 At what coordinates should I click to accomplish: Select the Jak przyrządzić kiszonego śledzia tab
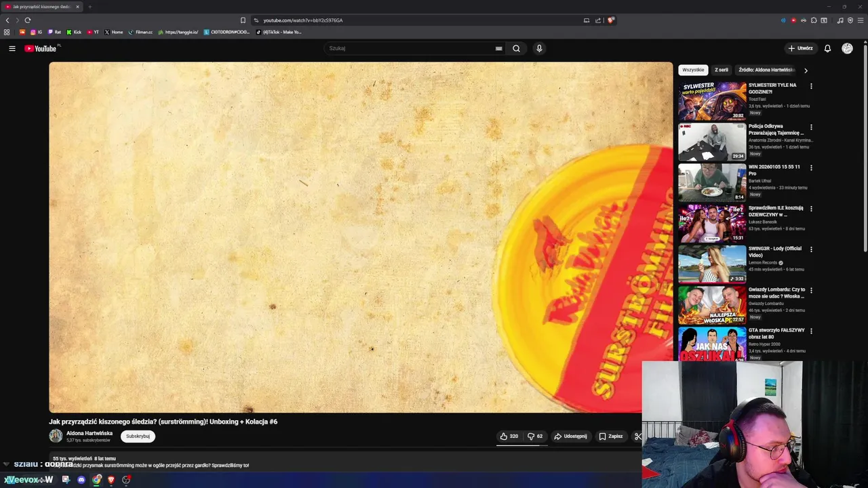(42, 7)
